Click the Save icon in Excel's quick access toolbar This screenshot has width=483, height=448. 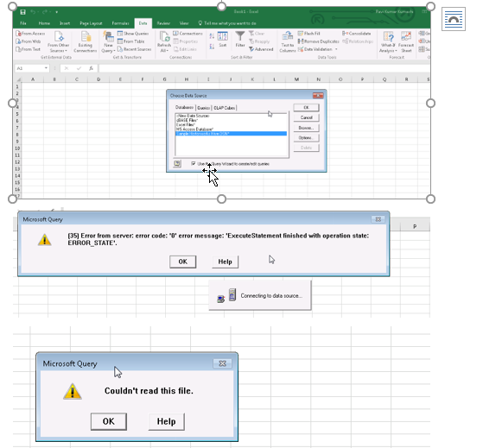pos(22,12)
